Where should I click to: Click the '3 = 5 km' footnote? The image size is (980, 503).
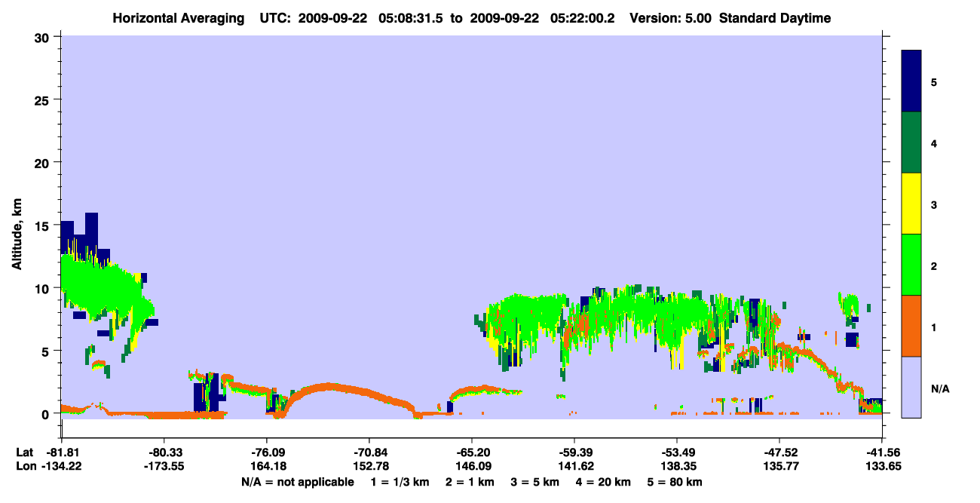(536, 482)
